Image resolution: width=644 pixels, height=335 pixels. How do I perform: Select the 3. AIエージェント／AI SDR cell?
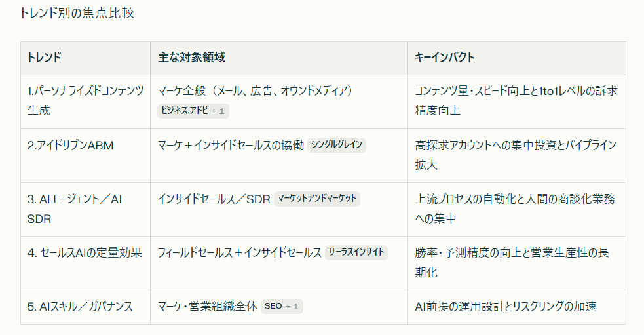[x=85, y=209]
